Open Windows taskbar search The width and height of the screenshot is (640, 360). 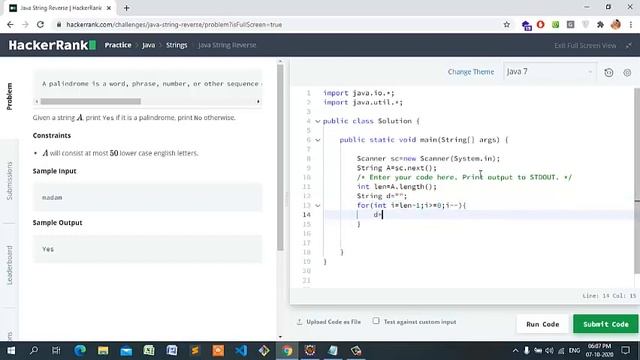coord(34,350)
